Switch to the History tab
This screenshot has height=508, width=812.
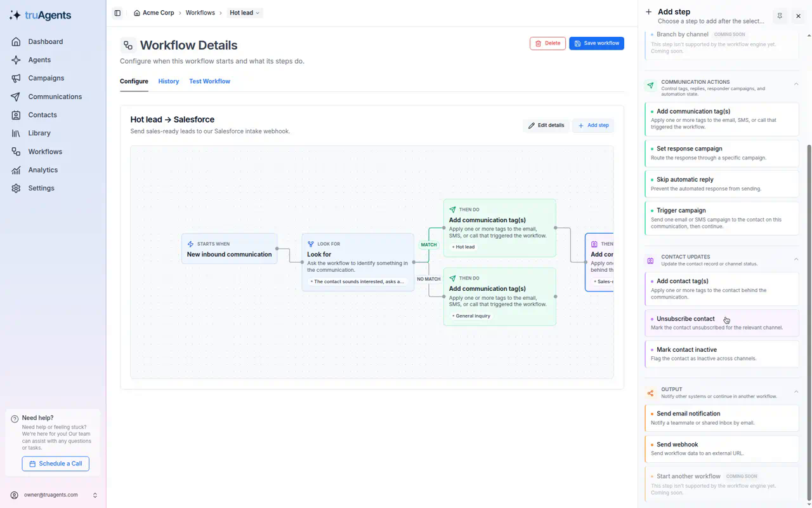169,81
